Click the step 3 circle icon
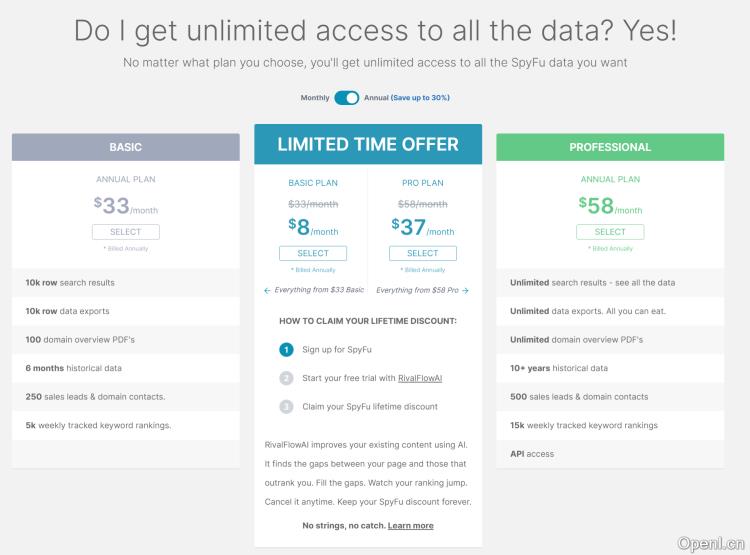The image size is (750, 555). pos(286,407)
